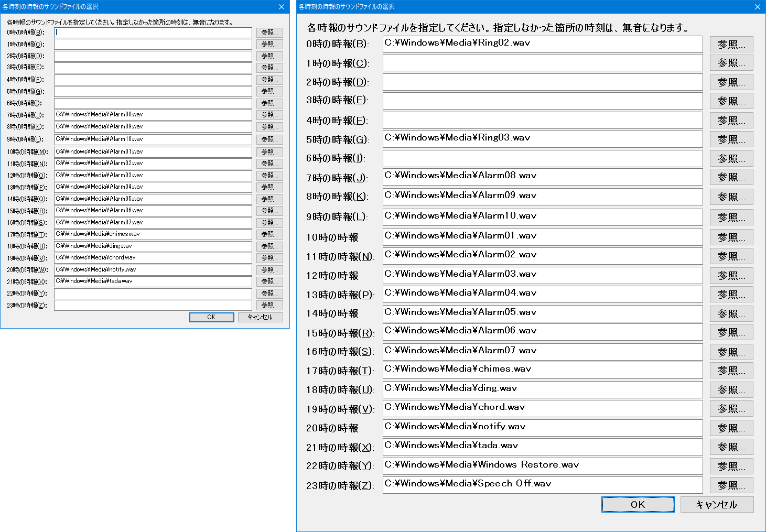Focus the Alarm08.wav field in right dialog

click(543, 177)
